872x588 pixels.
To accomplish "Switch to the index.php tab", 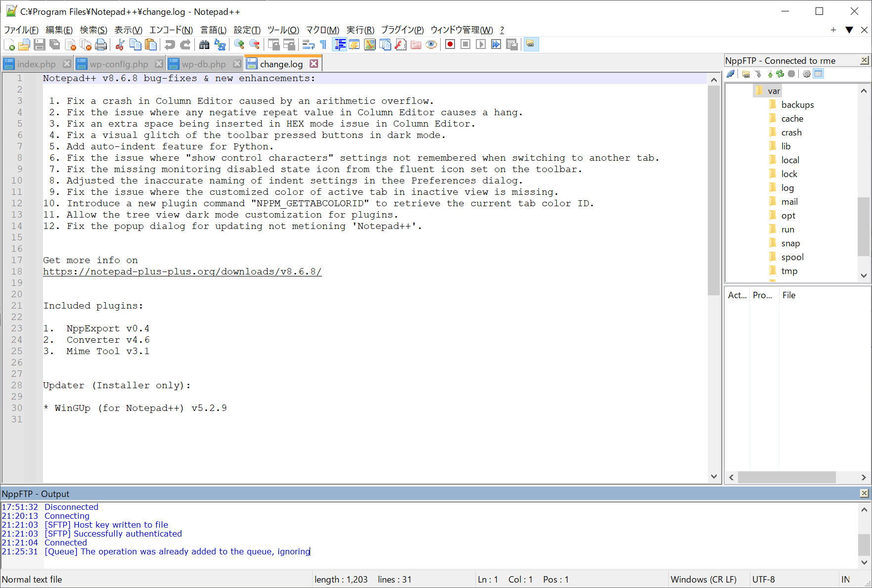I will click(x=37, y=64).
